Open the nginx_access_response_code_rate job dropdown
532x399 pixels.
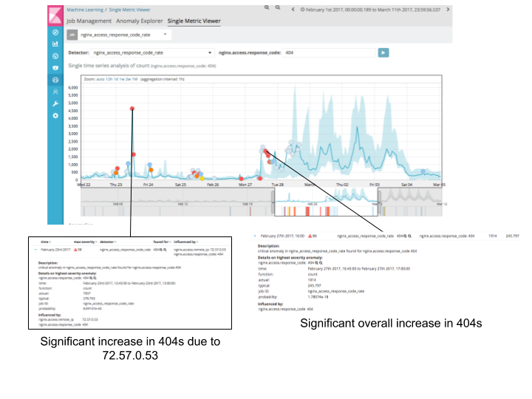tap(124, 35)
